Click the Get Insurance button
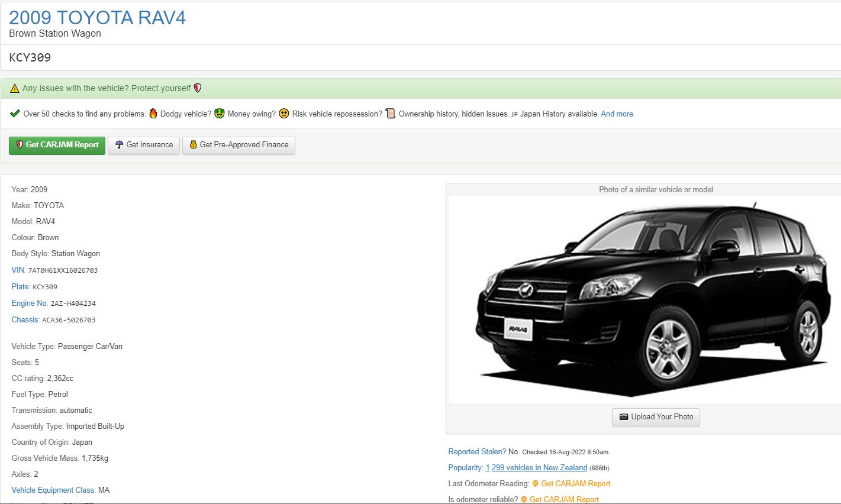 pos(144,145)
